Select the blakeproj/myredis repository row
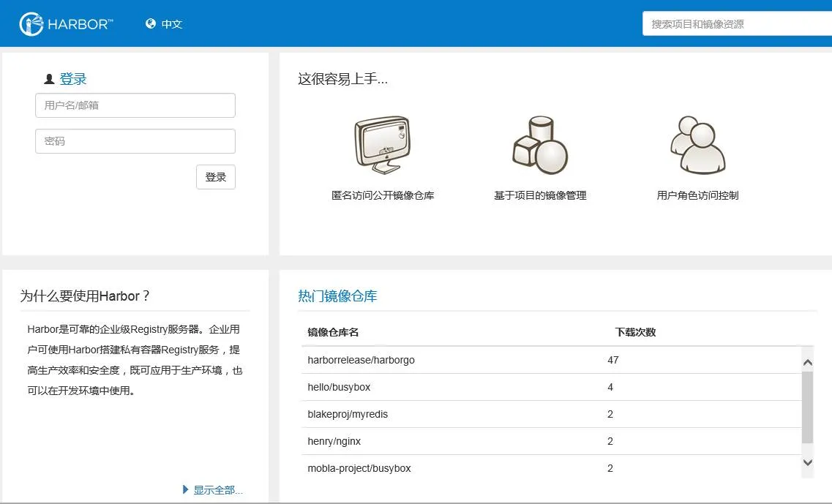832x504 pixels. (x=551, y=414)
